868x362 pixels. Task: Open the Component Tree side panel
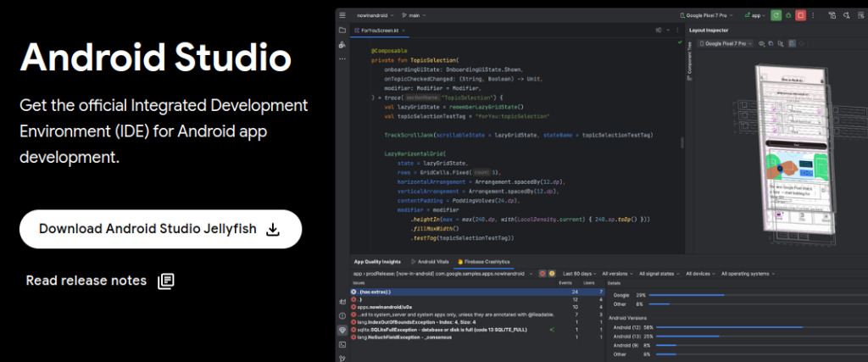point(689,61)
